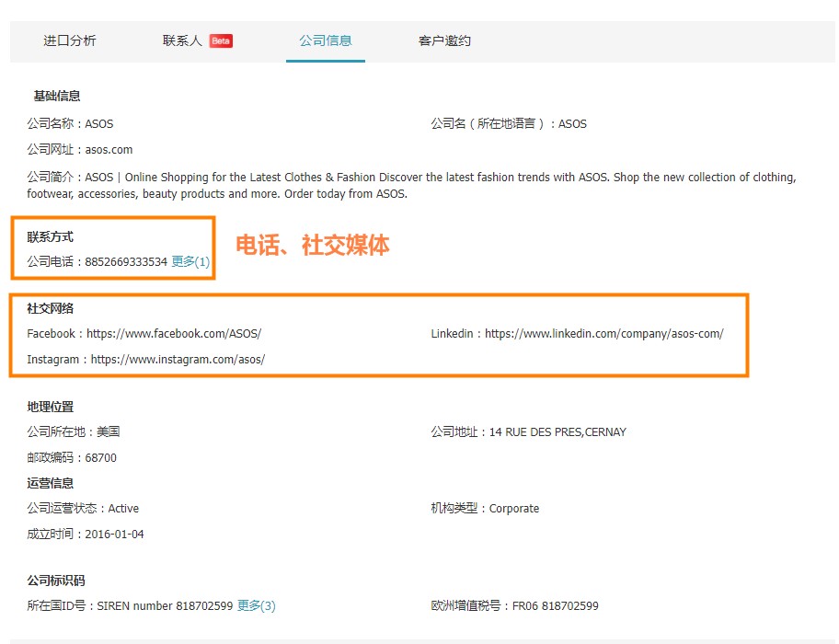Click the 基础信息 section heading
The image size is (839, 644).
(57, 96)
